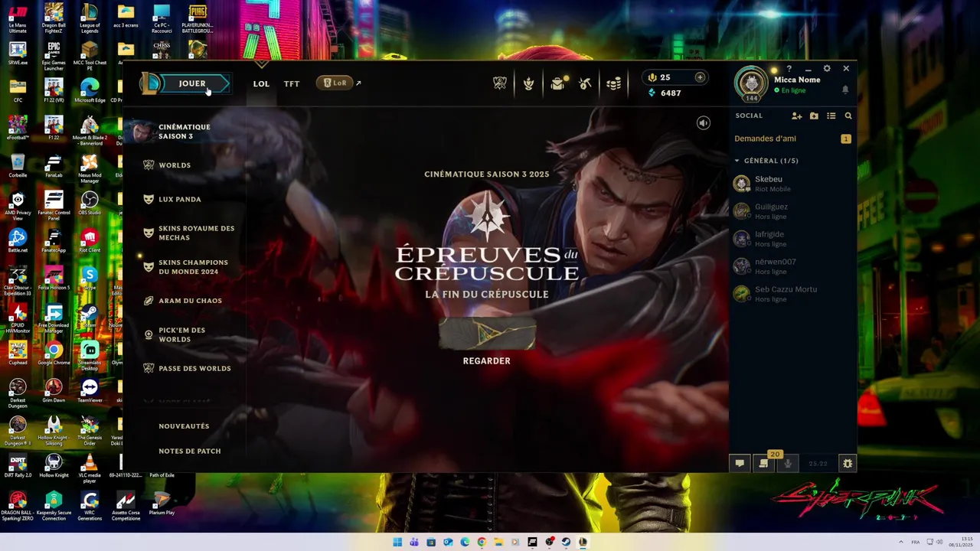The image size is (980, 551).
Task: Open Epic Games Launcher desktop shortcut
Action: [54, 56]
